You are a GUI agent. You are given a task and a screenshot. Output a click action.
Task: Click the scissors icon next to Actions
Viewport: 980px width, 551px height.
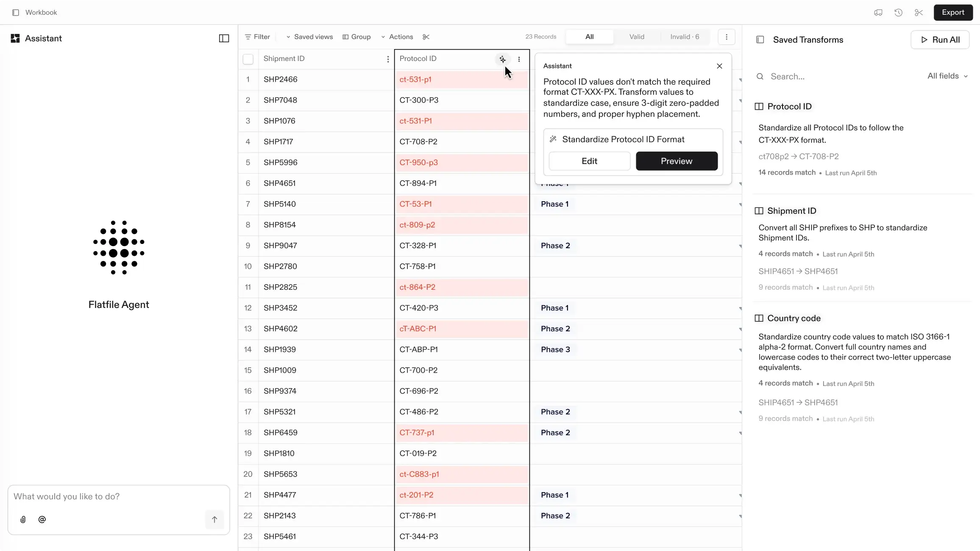426,37
